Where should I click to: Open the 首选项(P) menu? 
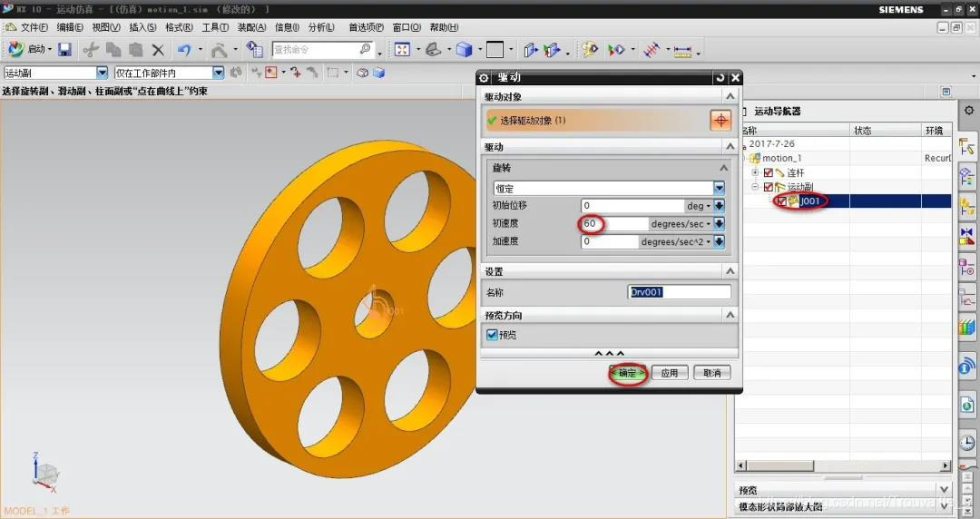367,27
